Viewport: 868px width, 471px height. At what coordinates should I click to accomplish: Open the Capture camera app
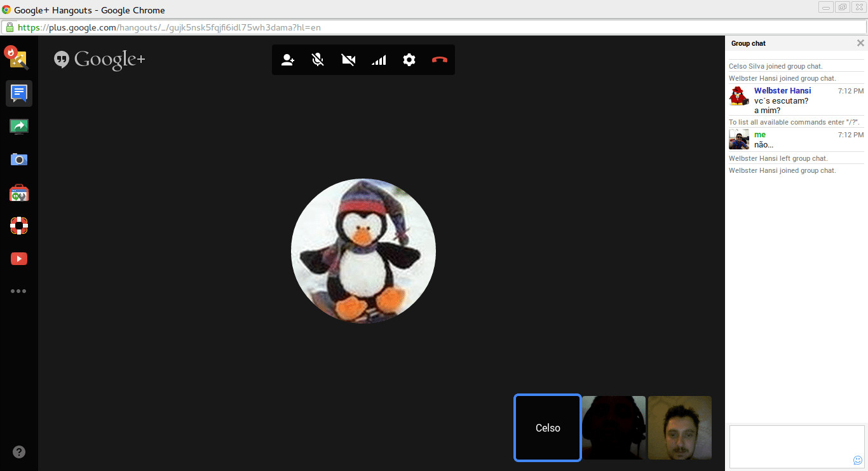tap(18, 160)
